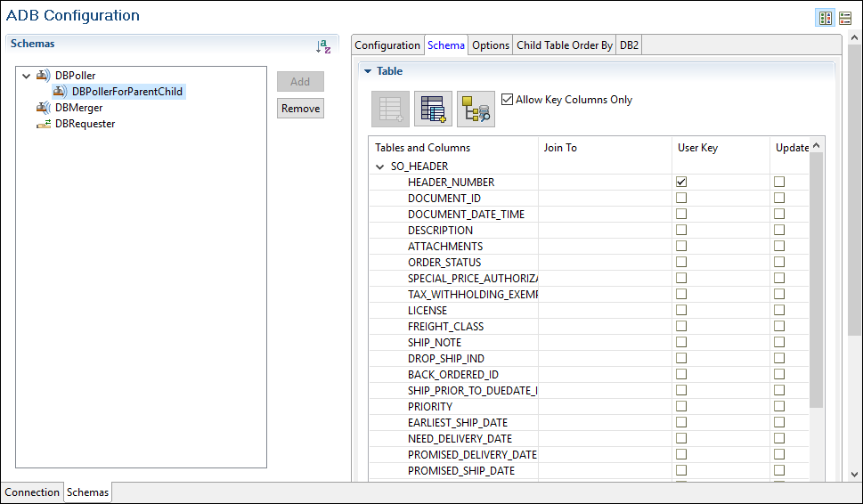Click the Remove button
This screenshot has width=863, height=504.
pos(300,109)
